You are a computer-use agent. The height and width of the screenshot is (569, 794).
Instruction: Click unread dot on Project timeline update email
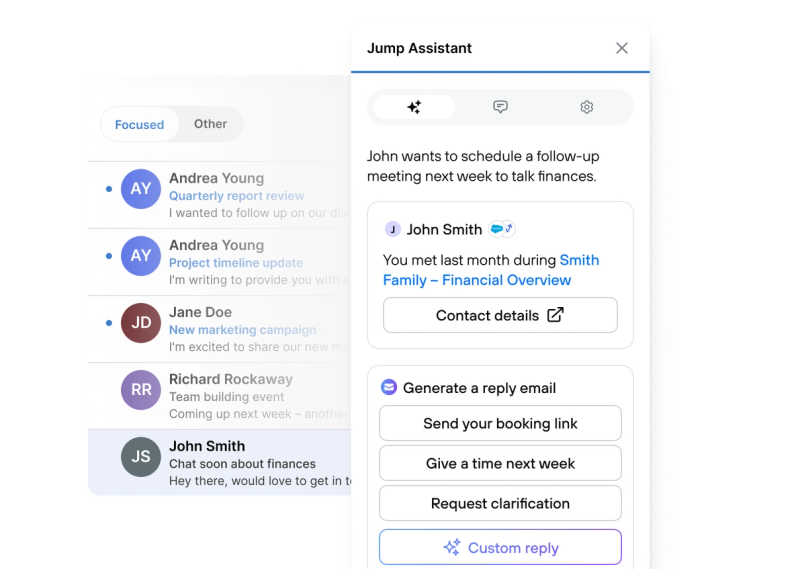[x=109, y=256]
